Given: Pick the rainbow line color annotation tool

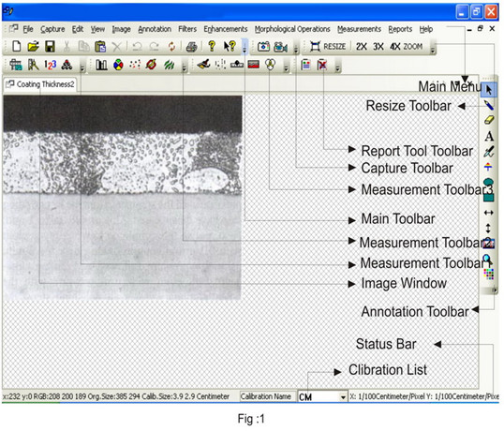Looking at the screenshot, I should [x=489, y=167].
